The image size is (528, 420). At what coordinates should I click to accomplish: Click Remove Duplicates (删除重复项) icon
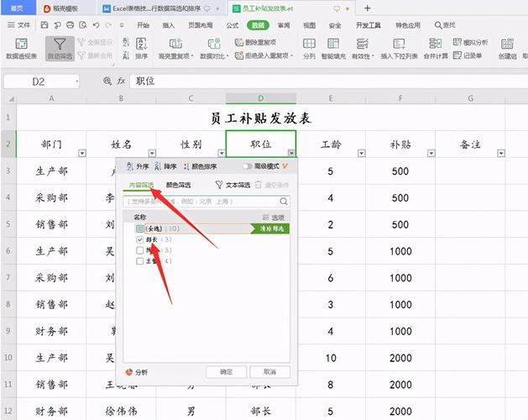(x=255, y=42)
